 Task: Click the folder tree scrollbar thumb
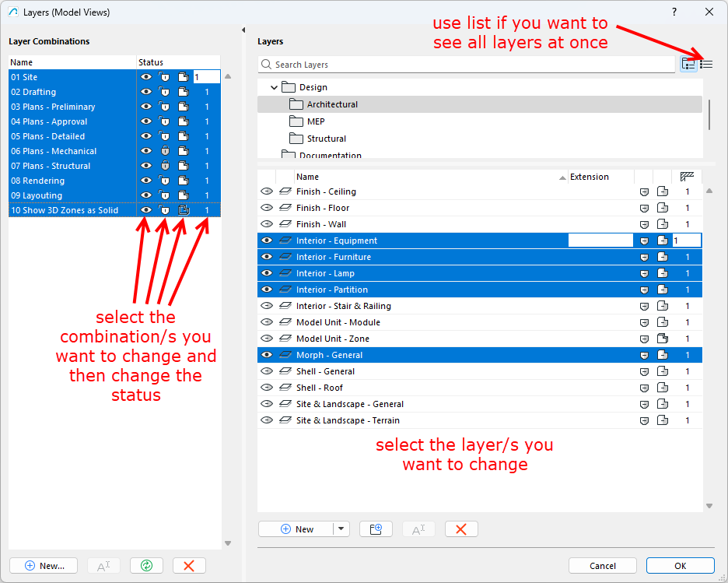pyautogui.click(x=709, y=114)
